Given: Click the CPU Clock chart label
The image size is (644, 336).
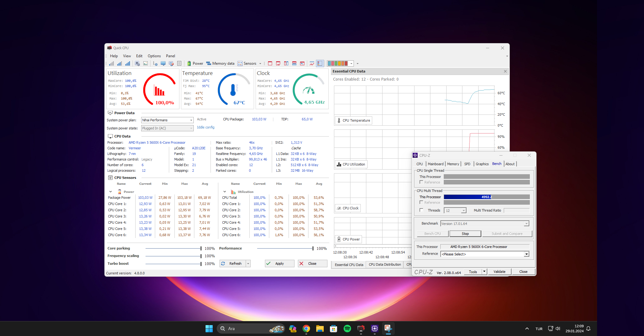Looking at the screenshot, I should tap(348, 208).
